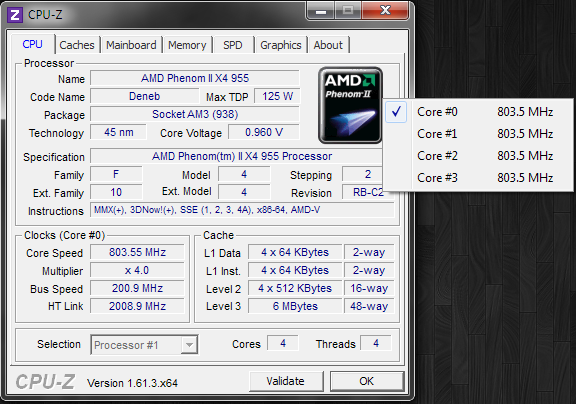Viewport: 576px width, 404px height.
Task: Choose Core #2 from the popup menu
Action: [x=478, y=156]
